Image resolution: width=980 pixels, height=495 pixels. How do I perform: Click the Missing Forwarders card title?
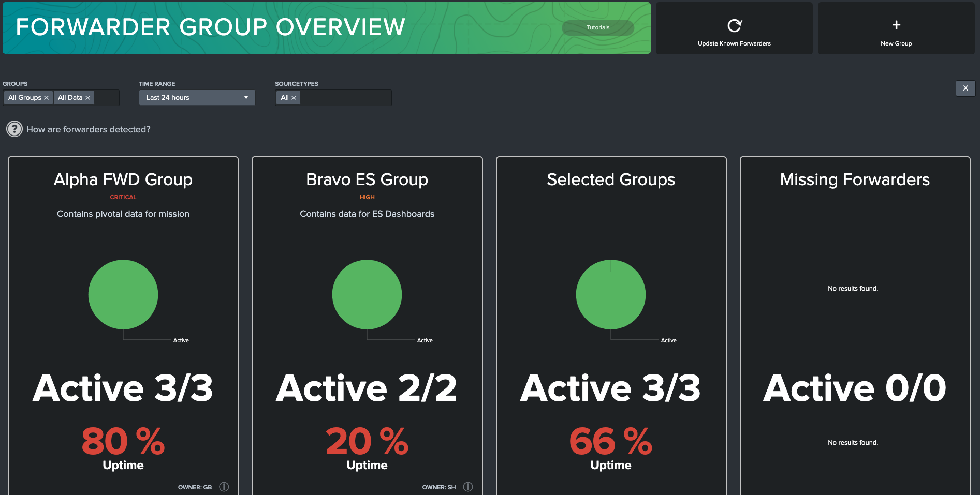pyautogui.click(x=855, y=179)
